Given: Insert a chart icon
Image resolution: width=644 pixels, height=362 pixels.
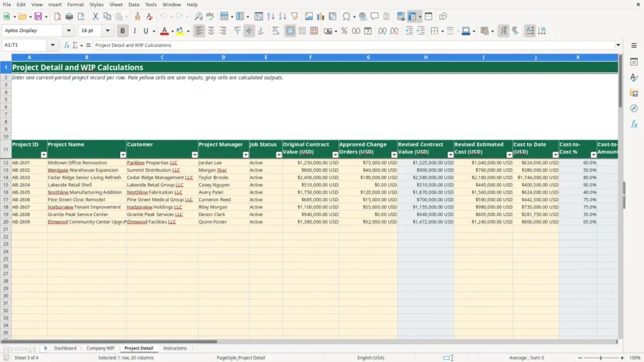Looking at the screenshot, I should 321,16.
